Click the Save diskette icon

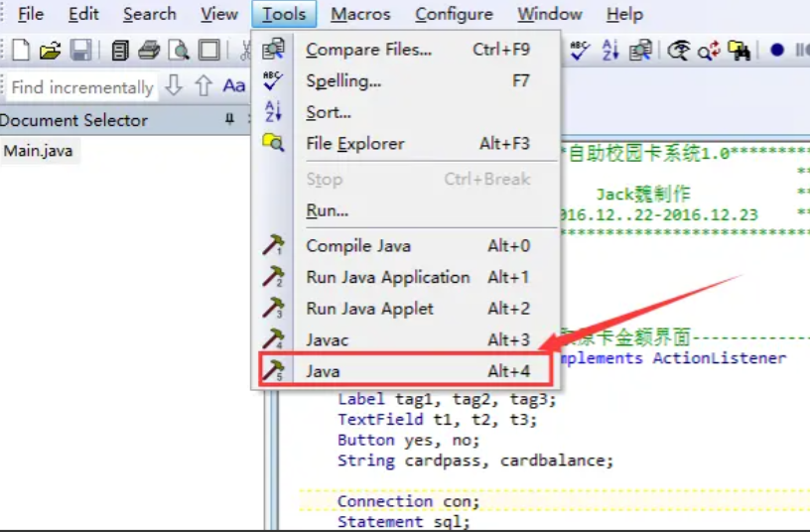click(x=80, y=51)
